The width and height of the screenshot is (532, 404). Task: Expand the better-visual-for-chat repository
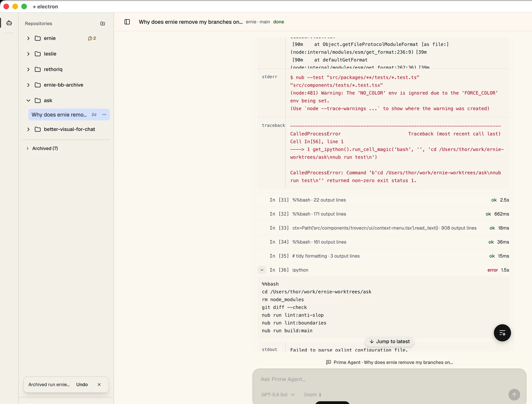click(x=28, y=129)
